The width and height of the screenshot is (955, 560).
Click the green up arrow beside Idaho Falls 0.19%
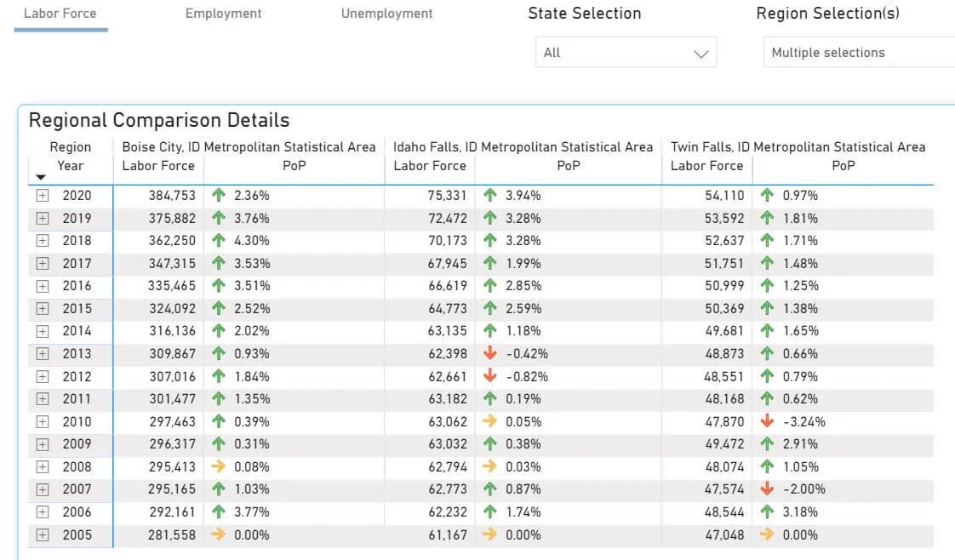tap(489, 398)
